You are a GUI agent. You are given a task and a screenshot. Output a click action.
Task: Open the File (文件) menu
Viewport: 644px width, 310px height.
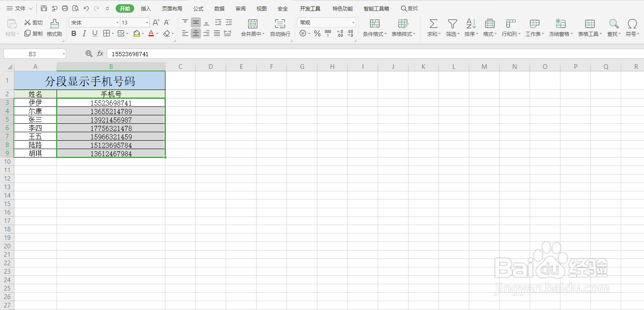19,8
